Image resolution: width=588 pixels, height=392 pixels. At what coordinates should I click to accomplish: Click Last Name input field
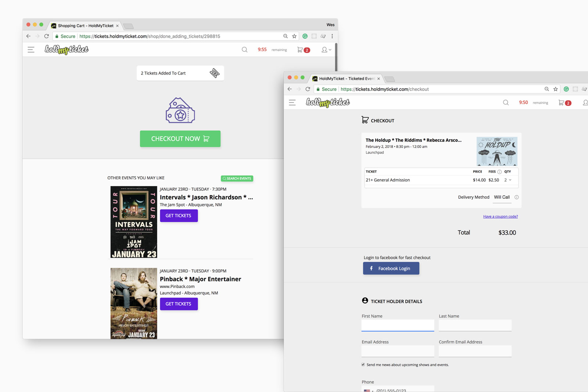pyautogui.click(x=475, y=325)
